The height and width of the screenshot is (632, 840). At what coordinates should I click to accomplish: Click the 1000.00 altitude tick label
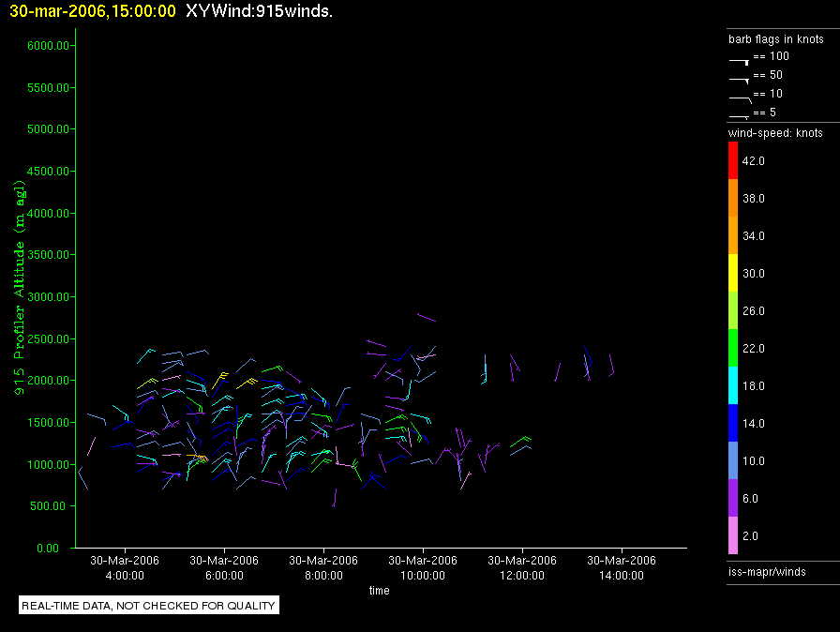(x=48, y=464)
